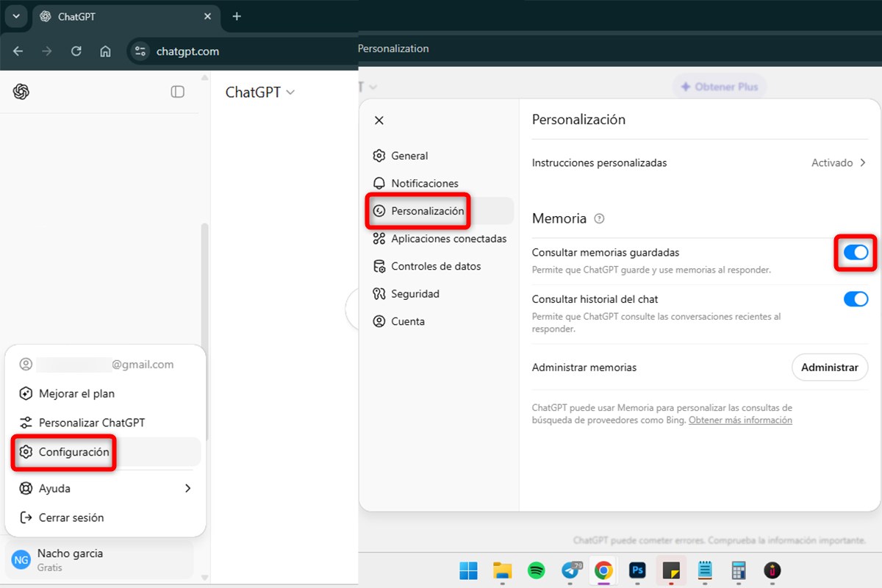Viewport: 882px width, 588px height.
Task: Click the key icon beside Seguridad
Action: pos(379,293)
